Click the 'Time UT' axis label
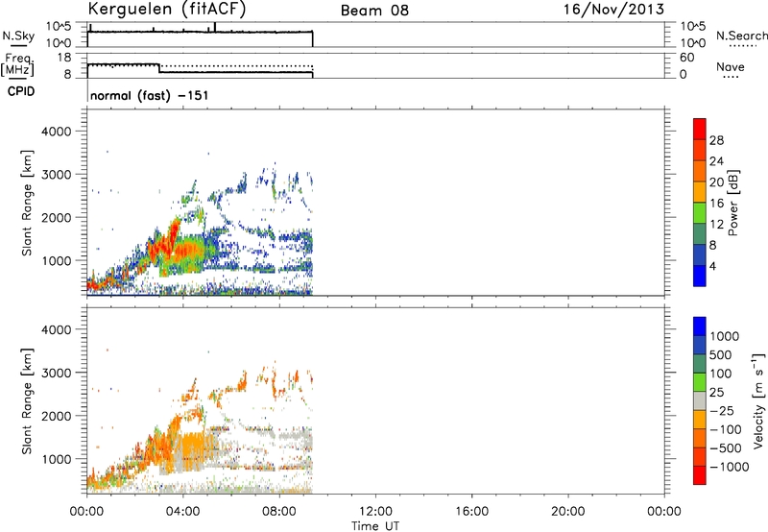Screen dimensions: 768x532 coord(375,526)
